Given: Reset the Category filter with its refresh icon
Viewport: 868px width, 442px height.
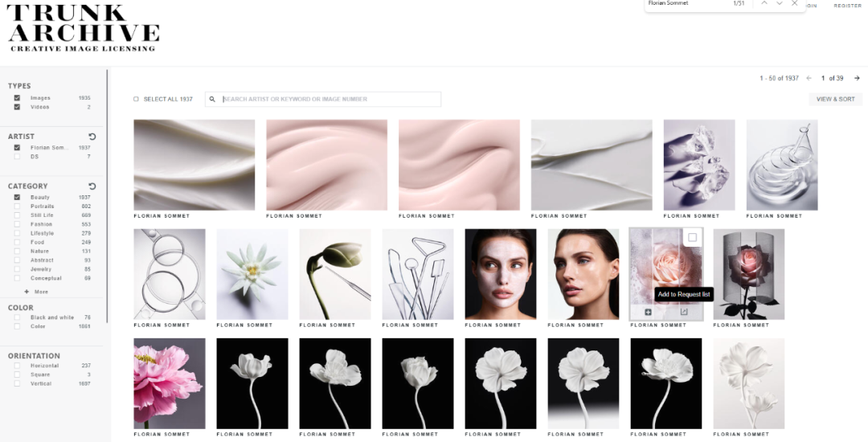Looking at the screenshot, I should coord(92,186).
